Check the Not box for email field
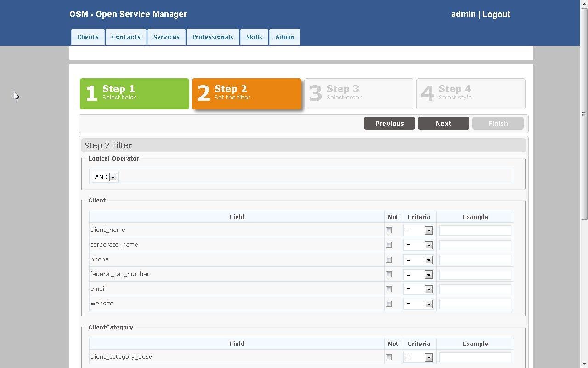Screen dimensions: 588x368 coord(389,289)
